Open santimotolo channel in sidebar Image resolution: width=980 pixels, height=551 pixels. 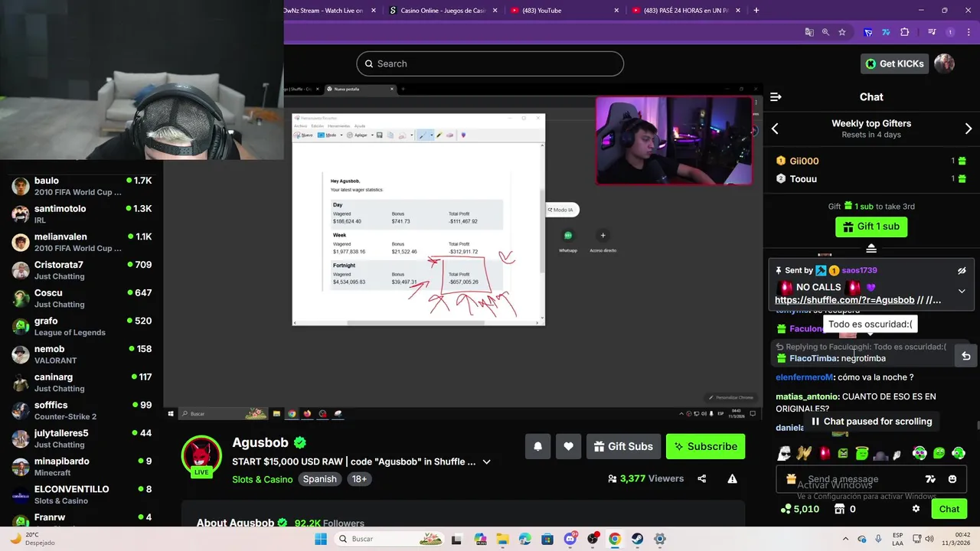point(81,214)
